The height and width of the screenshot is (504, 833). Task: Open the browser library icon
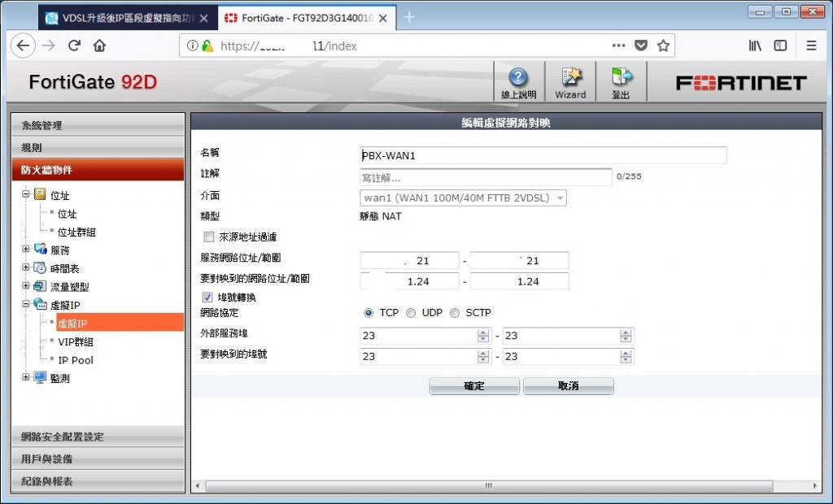coord(755,46)
